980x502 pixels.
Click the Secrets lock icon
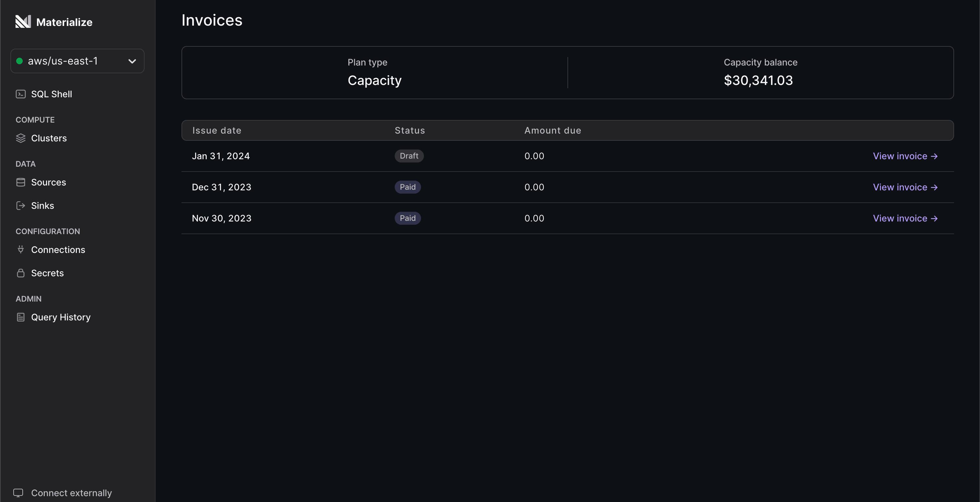[20, 272]
